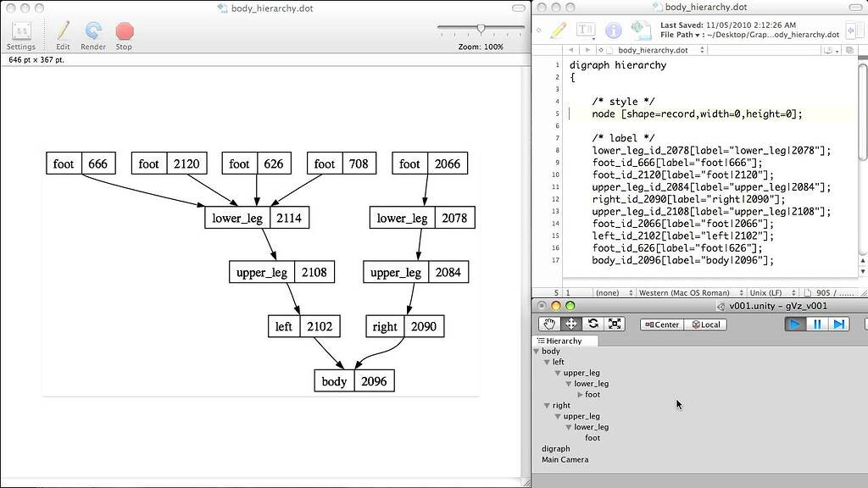Click the document info icon in the text editor
Viewport: 868px width, 488px height.
[613, 28]
